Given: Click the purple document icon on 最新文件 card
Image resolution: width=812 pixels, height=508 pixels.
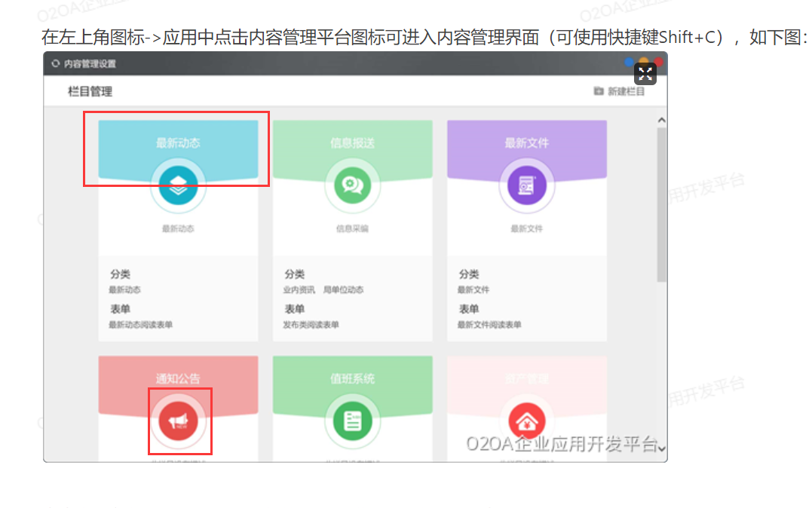Looking at the screenshot, I should click(x=526, y=185).
